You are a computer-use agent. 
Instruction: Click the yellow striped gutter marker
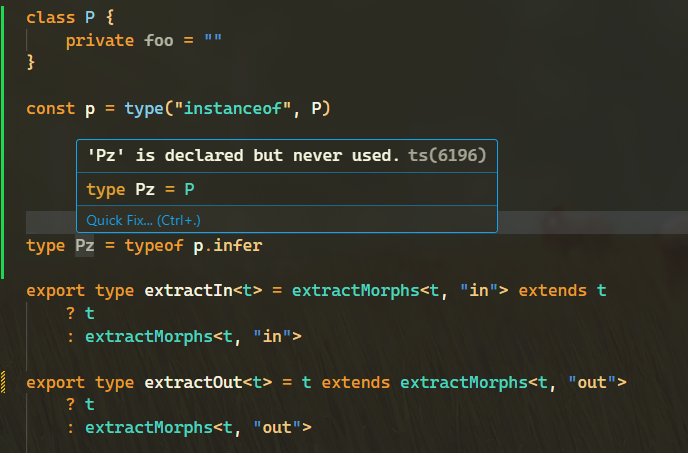point(3,382)
